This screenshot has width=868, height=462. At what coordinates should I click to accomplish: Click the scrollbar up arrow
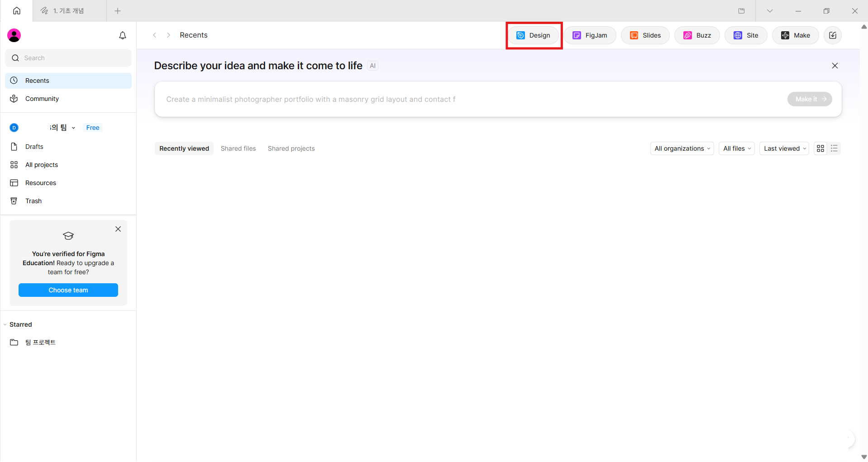click(864, 27)
